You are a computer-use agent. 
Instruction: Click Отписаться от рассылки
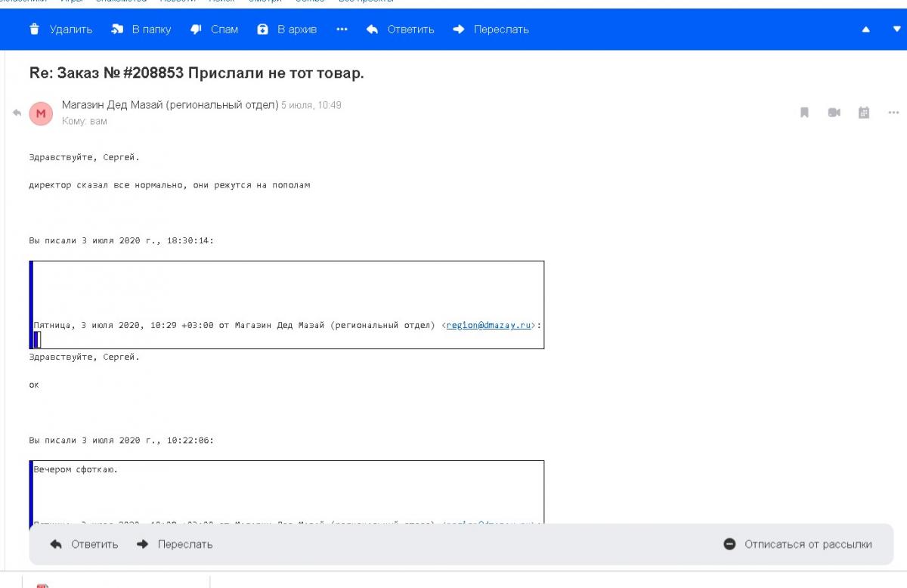pyautogui.click(x=798, y=544)
